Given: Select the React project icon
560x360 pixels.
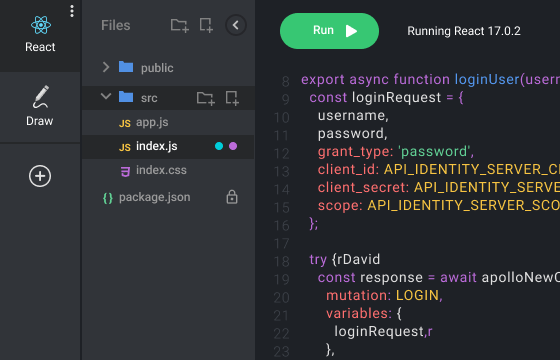Looking at the screenshot, I should point(40,25).
